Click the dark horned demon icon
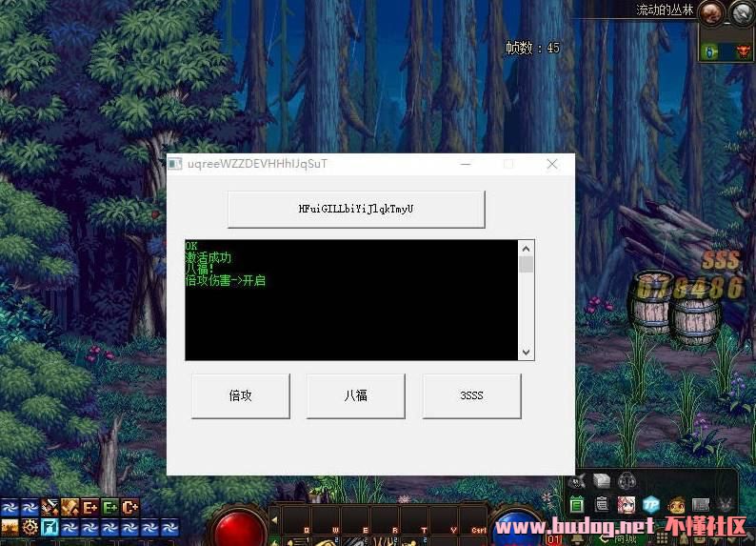Screen dimensions: 756x546 pyautogui.click(x=726, y=504)
